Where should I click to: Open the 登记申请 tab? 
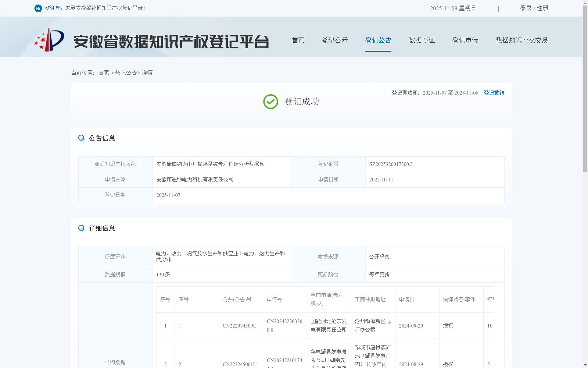[x=465, y=40]
